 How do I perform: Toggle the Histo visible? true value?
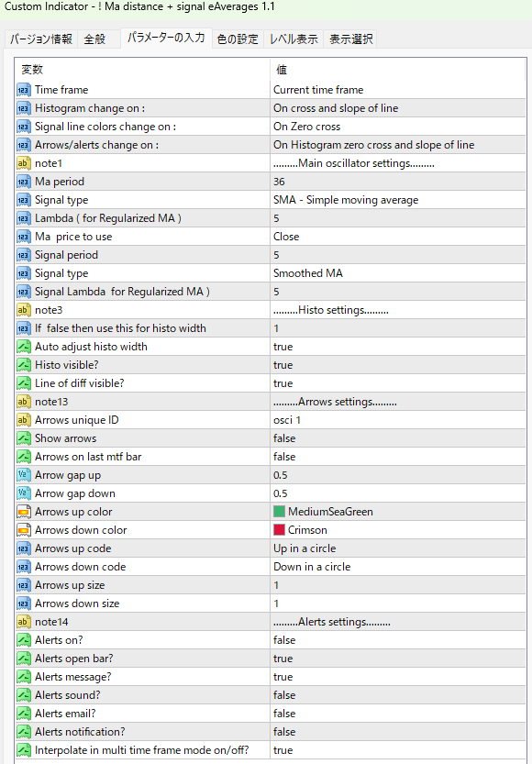(x=398, y=365)
